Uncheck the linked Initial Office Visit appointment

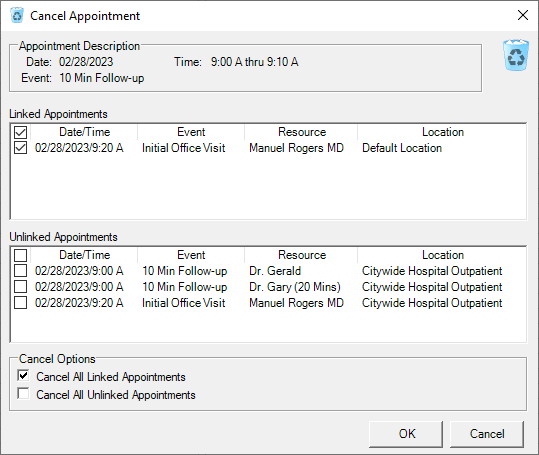(x=21, y=148)
